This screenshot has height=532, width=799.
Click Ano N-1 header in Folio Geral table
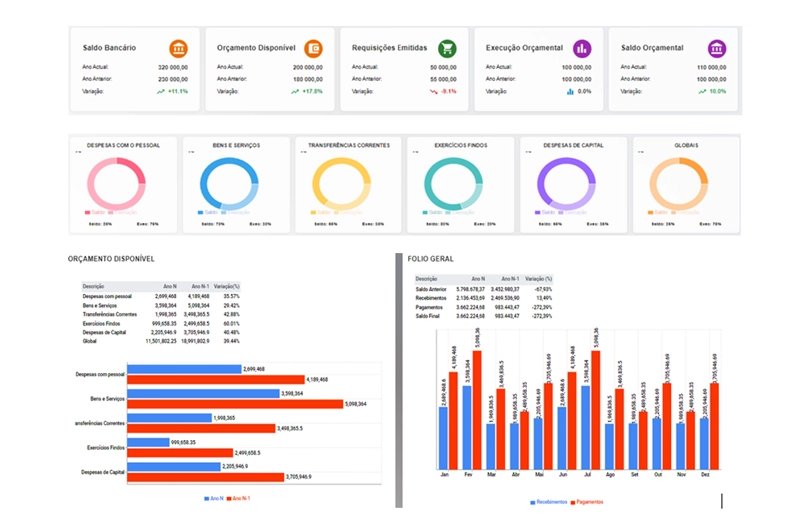tap(510, 279)
